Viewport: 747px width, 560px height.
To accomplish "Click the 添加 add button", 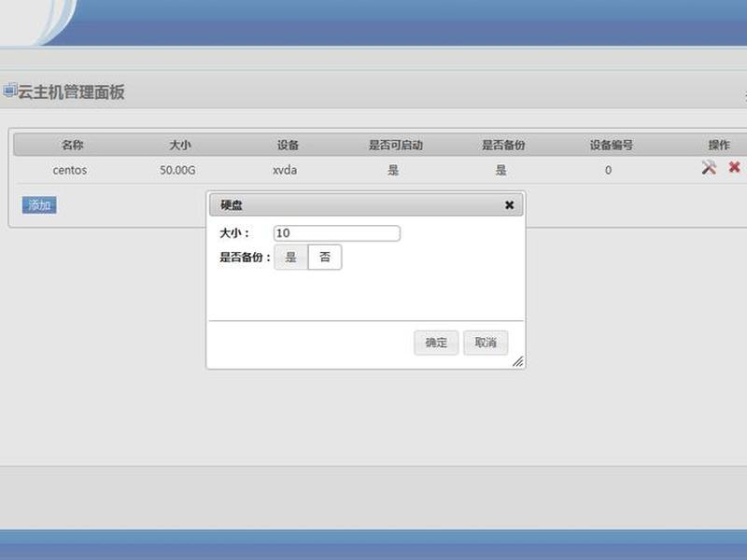I will tap(39, 205).
